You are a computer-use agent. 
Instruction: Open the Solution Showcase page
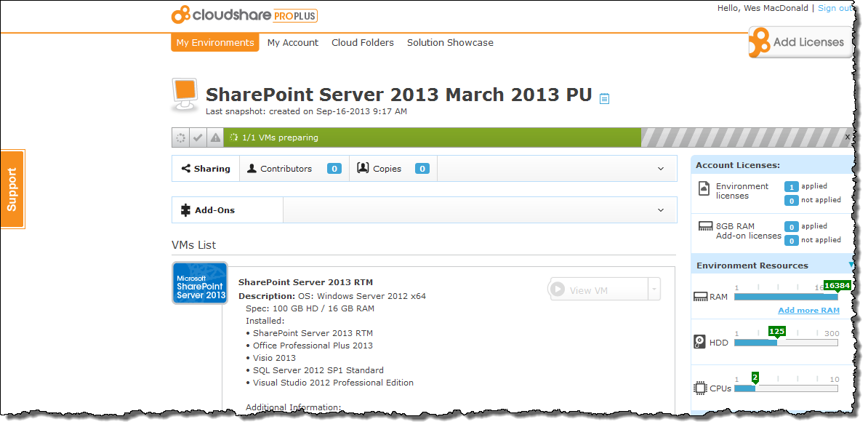click(x=450, y=43)
